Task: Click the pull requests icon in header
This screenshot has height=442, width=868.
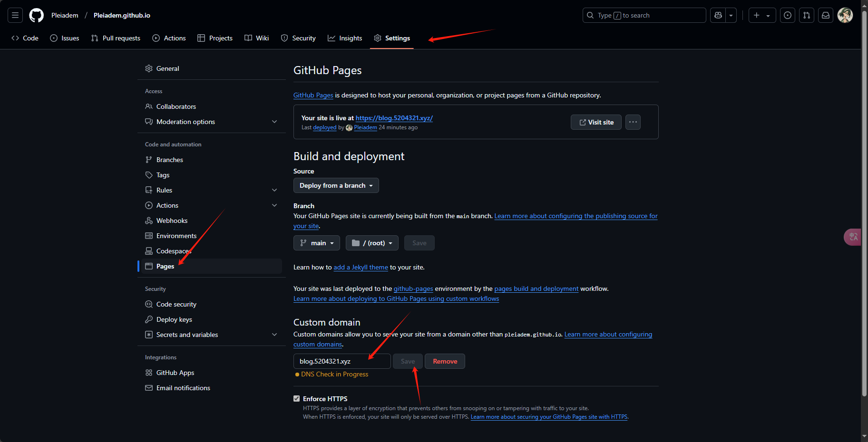Action: (x=807, y=15)
